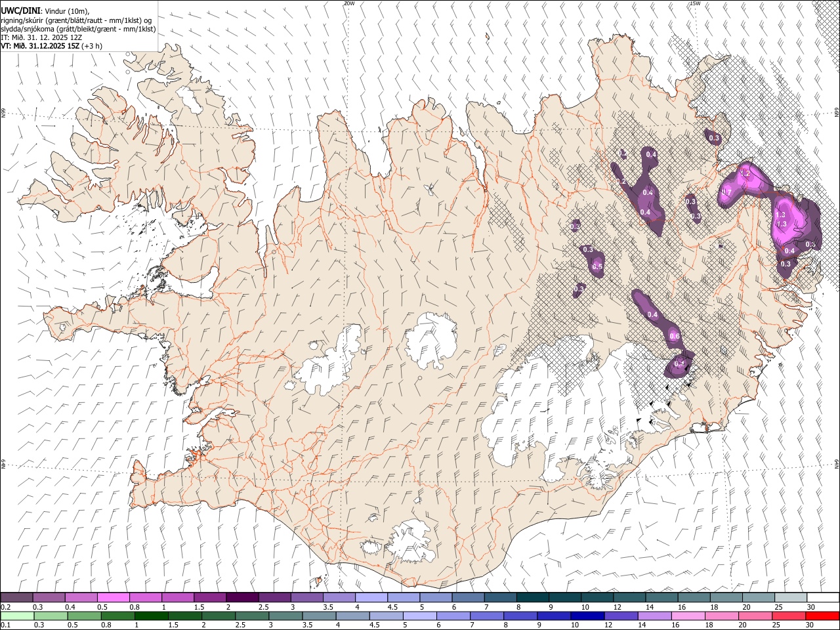Pick the 25–30 red-pink rain legend swatch

coord(789,616)
